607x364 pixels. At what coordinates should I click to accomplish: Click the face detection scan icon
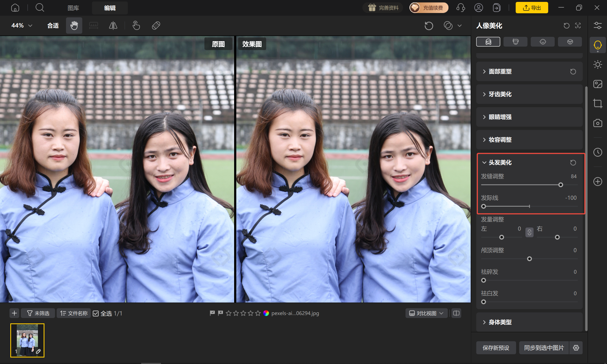pos(578,26)
